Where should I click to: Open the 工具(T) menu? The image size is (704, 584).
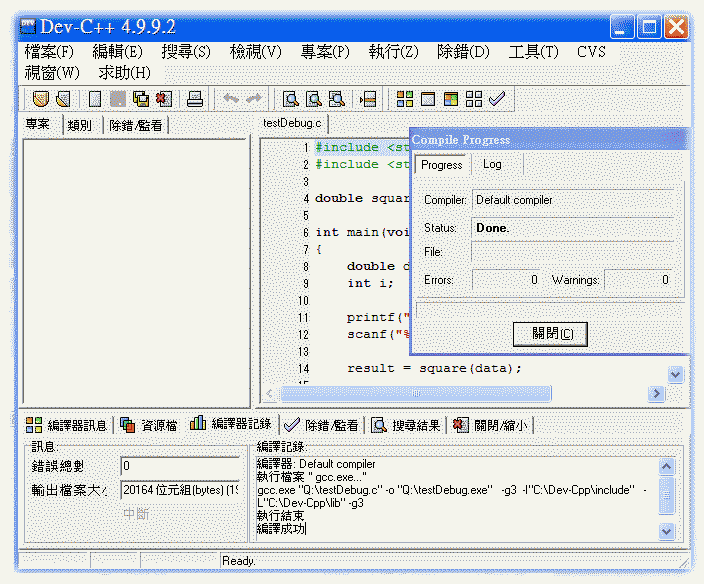533,52
